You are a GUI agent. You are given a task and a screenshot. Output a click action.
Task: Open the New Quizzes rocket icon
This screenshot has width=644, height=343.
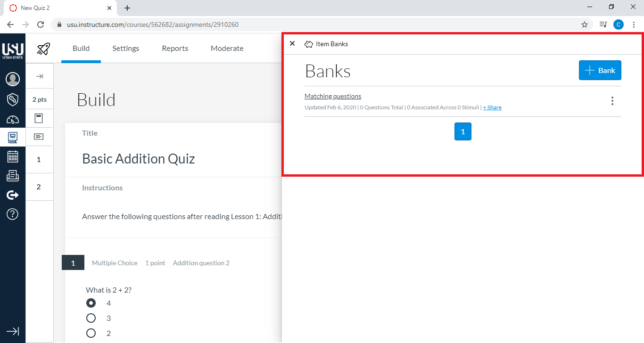coord(43,49)
